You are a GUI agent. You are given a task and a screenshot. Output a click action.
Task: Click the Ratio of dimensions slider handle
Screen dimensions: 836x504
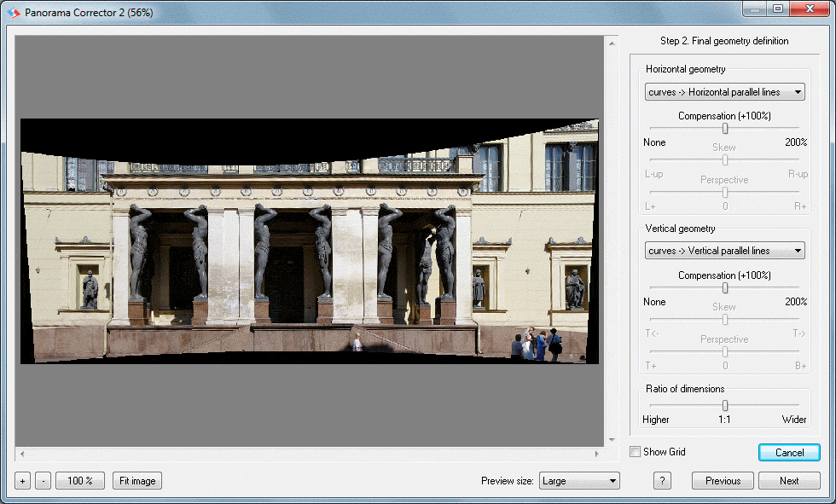tap(725, 406)
